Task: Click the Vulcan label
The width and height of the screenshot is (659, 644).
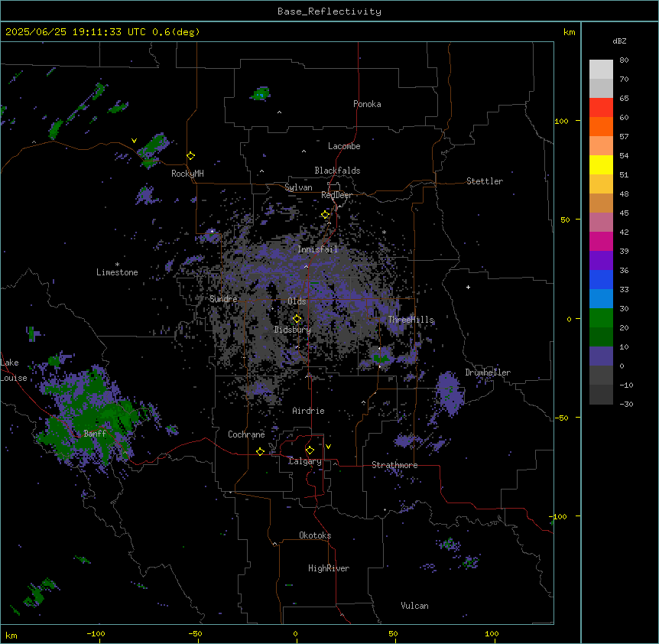Action: coord(415,606)
